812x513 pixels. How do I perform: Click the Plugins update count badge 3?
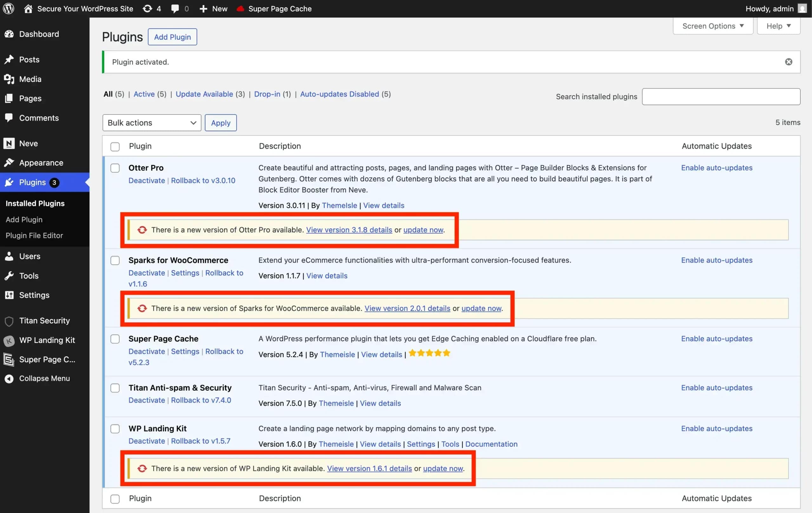tap(54, 182)
